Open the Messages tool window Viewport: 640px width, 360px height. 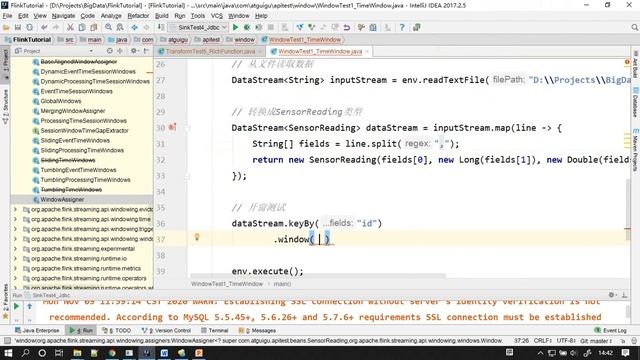pos(257,330)
